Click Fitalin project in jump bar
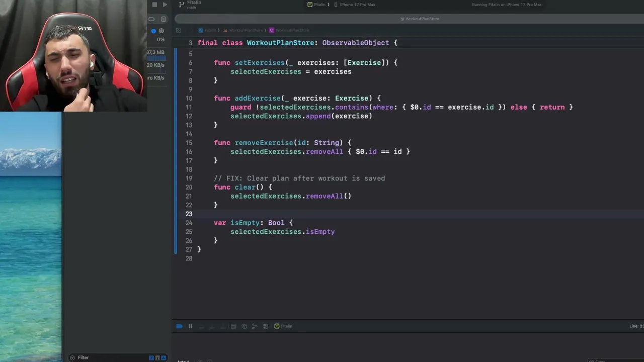This screenshot has height=362, width=644. pos(207,30)
